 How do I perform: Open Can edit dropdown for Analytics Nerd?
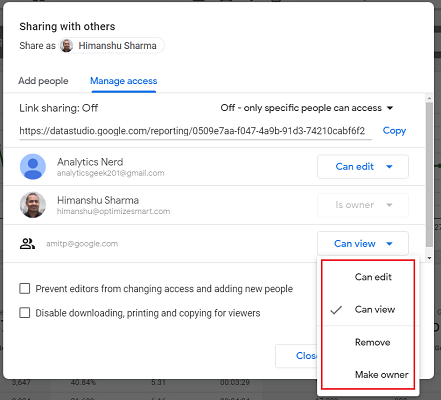click(x=363, y=166)
